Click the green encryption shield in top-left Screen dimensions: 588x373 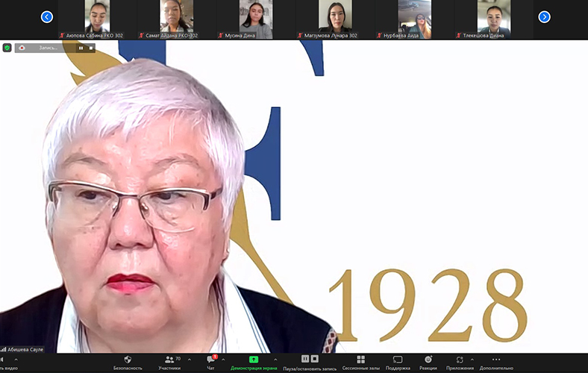tap(7, 48)
